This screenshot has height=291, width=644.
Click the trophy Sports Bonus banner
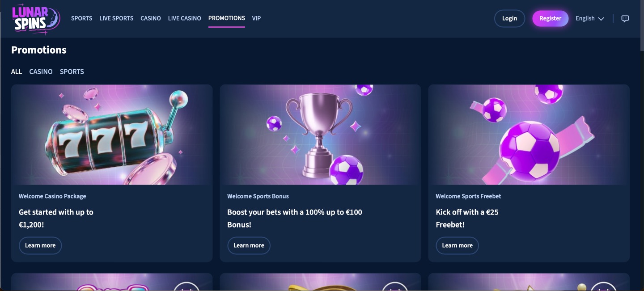click(x=320, y=135)
